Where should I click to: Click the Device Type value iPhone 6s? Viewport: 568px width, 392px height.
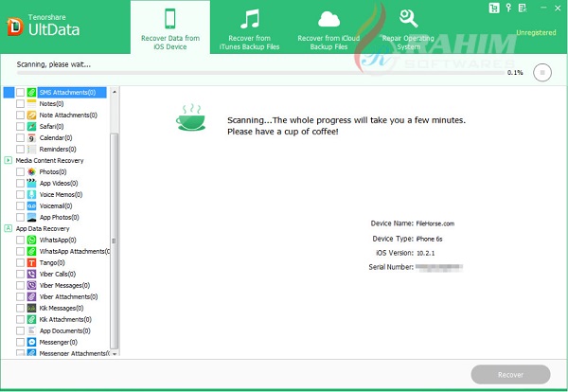[429, 239]
